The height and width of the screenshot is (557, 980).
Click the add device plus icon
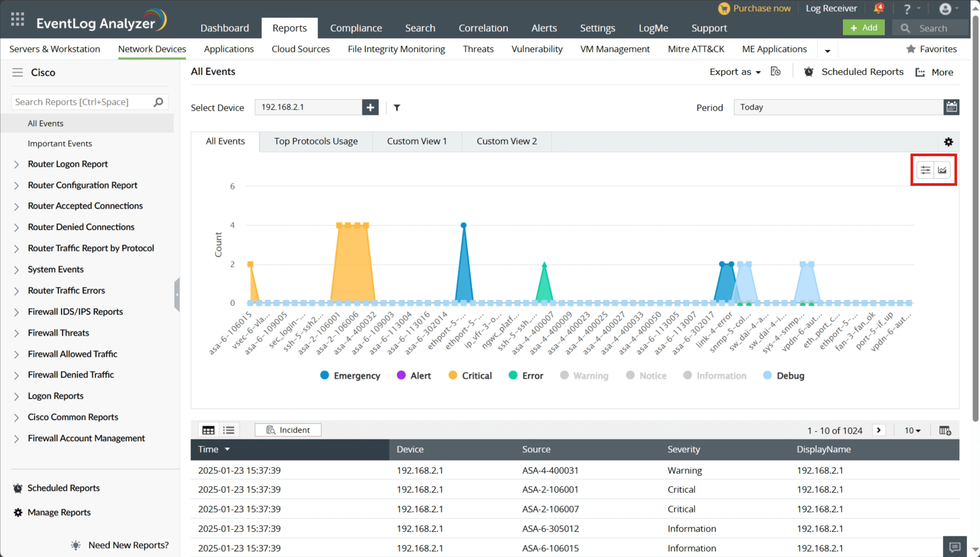(370, 107)
